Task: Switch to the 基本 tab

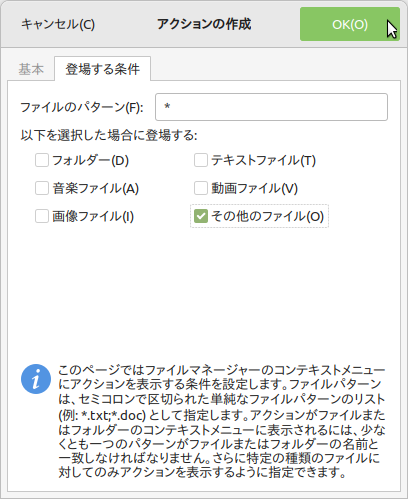Action: pos(31,69)
